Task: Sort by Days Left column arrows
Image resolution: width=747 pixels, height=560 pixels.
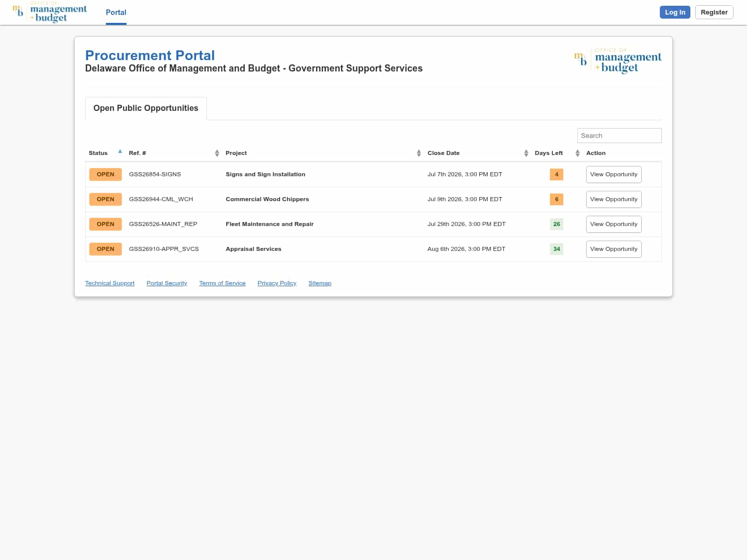Action: click(x=577, y=153)
